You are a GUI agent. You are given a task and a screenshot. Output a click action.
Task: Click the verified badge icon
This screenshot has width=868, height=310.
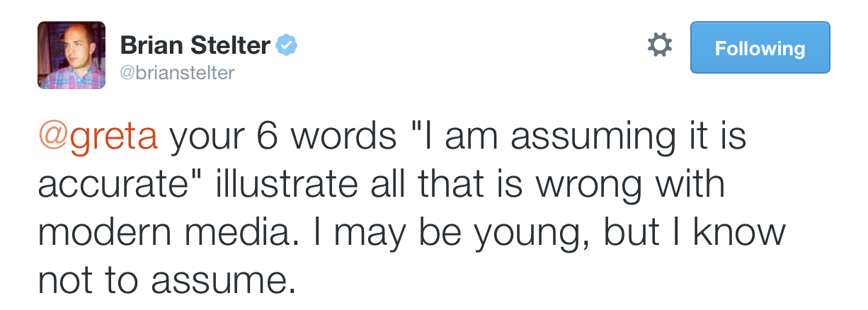point(286,46)
